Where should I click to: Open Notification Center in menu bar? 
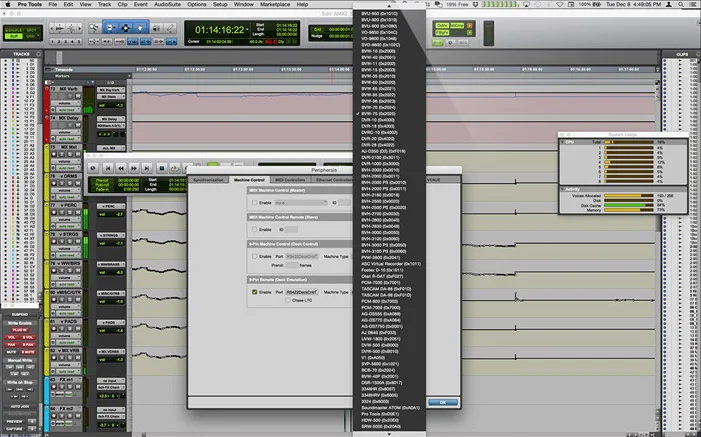(x=693, y=4)
